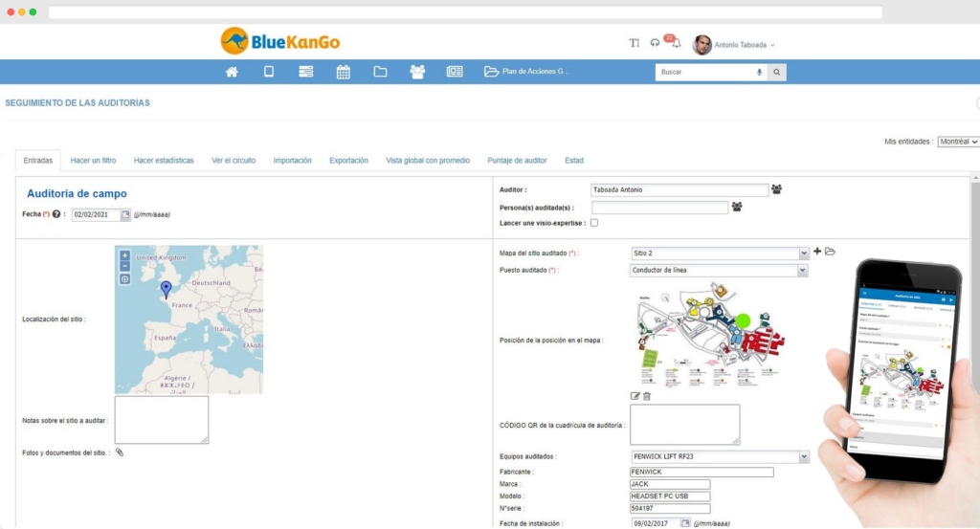Click the search magnifier button
Image resolution: width=980 pixels, height=529 pixels.
click(x=777, y=73)
